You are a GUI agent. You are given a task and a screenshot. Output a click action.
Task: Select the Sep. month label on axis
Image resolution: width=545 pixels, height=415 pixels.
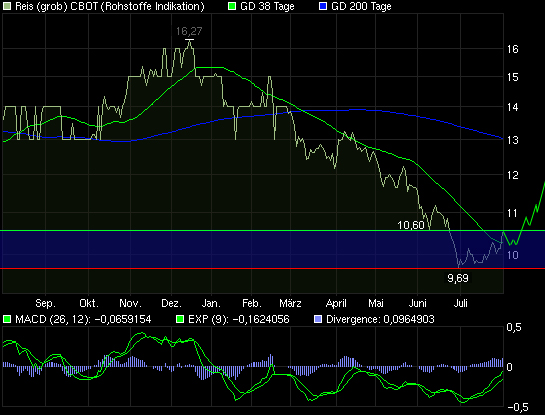[x=46, y=303]
